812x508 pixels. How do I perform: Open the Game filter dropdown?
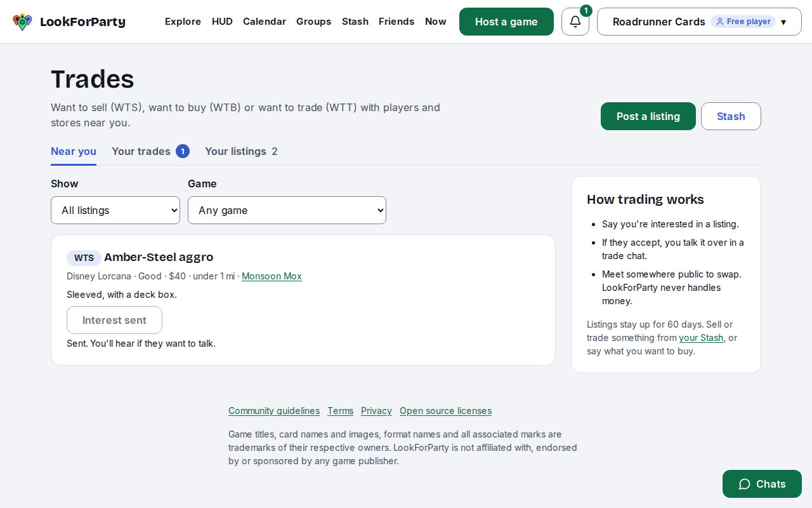tap(287, 210)
